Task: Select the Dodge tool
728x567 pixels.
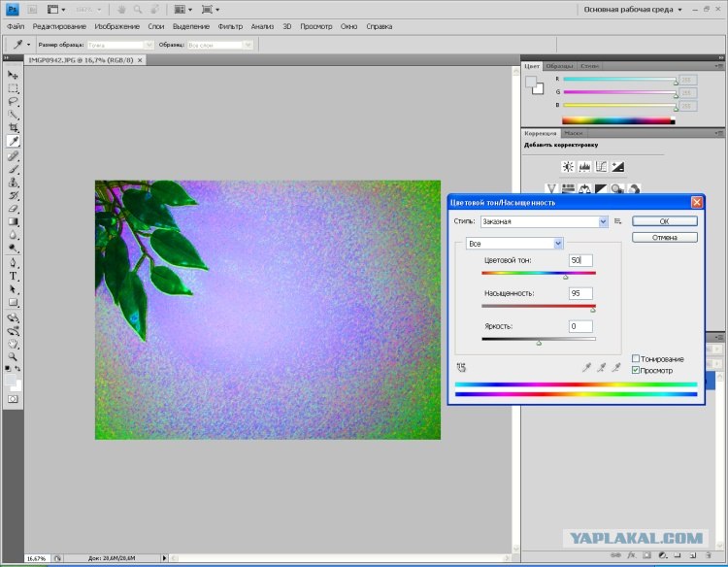Action: coord(13,248)
